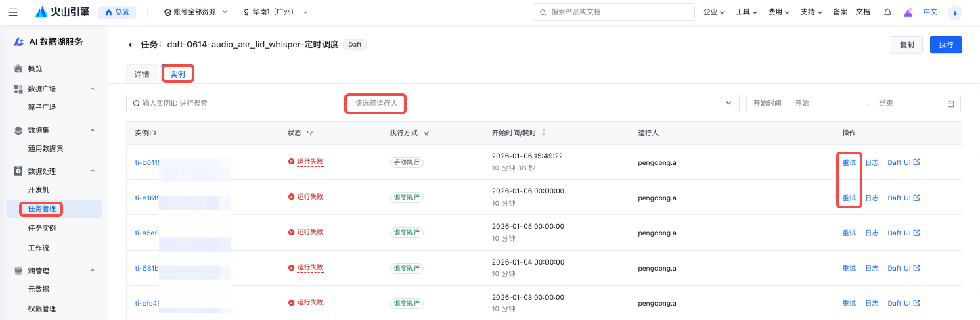Click 运行失败 status on 2026-01-05 row

(x=310, y=232)
